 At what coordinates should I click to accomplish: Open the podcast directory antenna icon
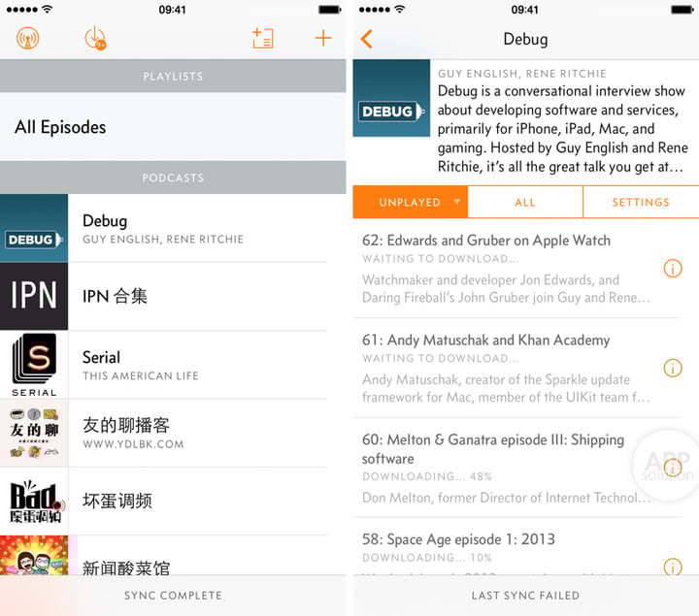(28, 39)
